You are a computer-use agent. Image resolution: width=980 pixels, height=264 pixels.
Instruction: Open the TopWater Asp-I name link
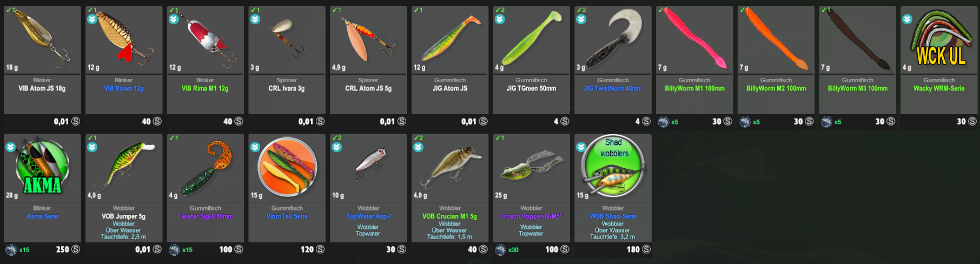click(368, 216)
